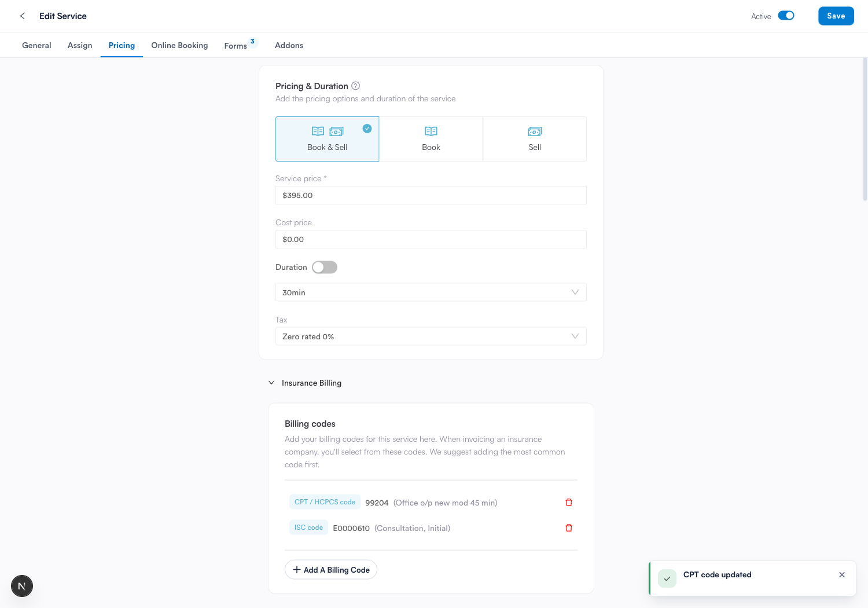Image resolution: width=868 pixels, height=608 pixels.
Task: Click the CPT / HCPCS code tag
Action: (325, 502)
